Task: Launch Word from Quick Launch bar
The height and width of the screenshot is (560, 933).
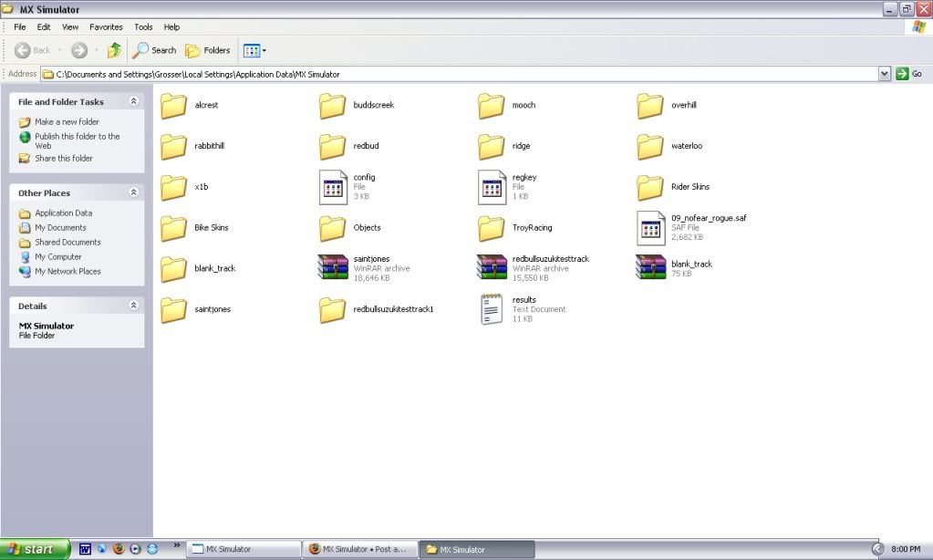Action: tap(85, 549)
